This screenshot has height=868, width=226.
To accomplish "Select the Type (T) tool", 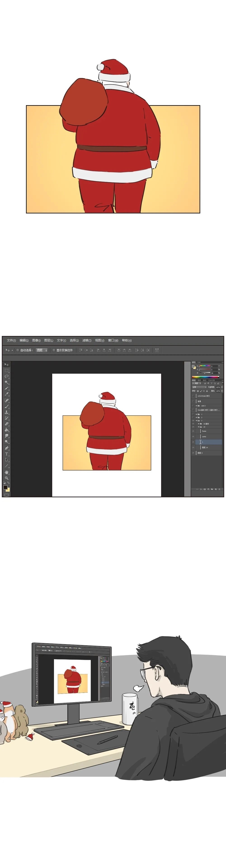I will (x=6, y=454).
